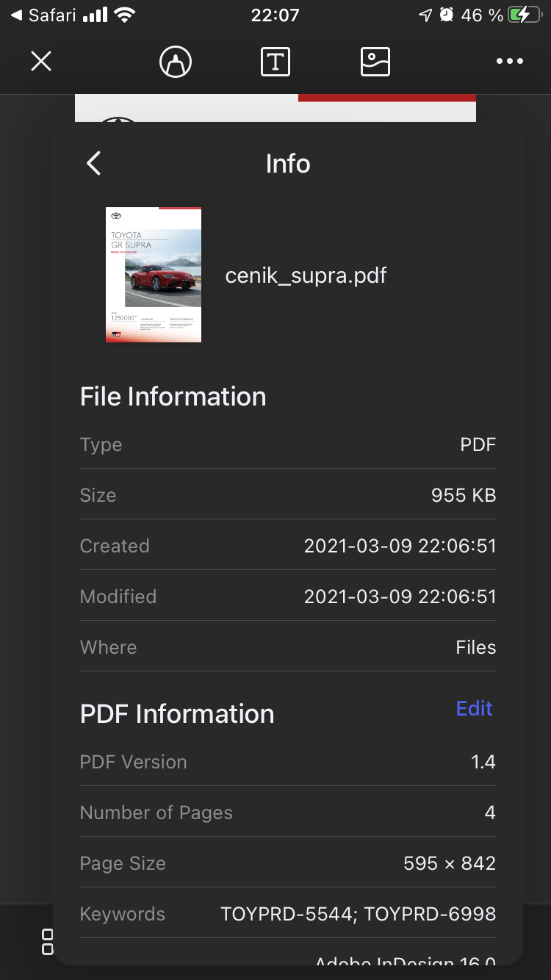
Task: Edit the PDF Information
Action: (x=474, y=708)
